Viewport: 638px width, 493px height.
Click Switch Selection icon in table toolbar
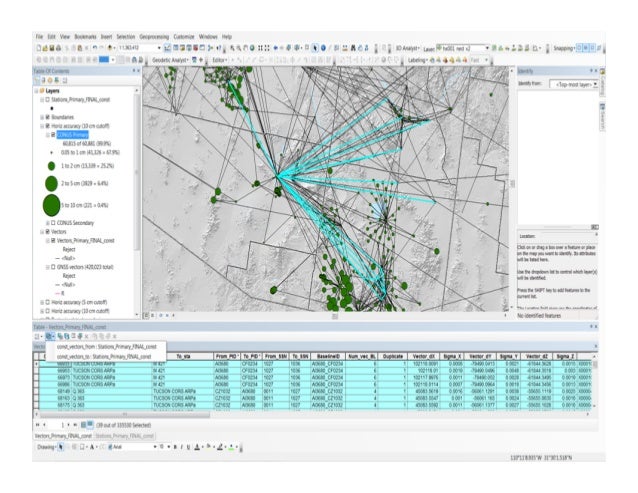pyautogui.click(x=66, y=336)
